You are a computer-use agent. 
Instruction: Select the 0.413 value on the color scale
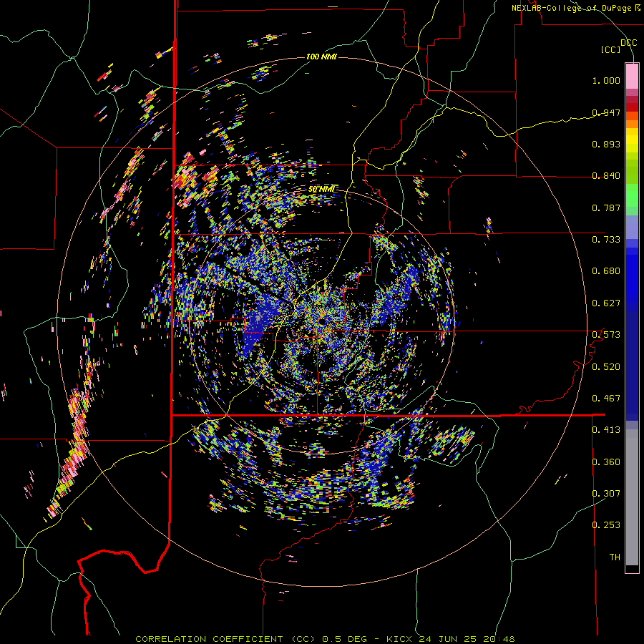pos(606,430)
